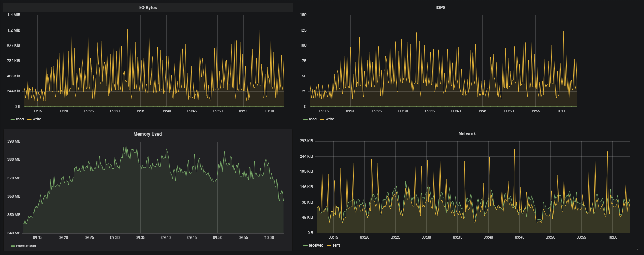Click the 360 MB label on Memory Used axis
The image size is (644, 255).
click(14, 197)
